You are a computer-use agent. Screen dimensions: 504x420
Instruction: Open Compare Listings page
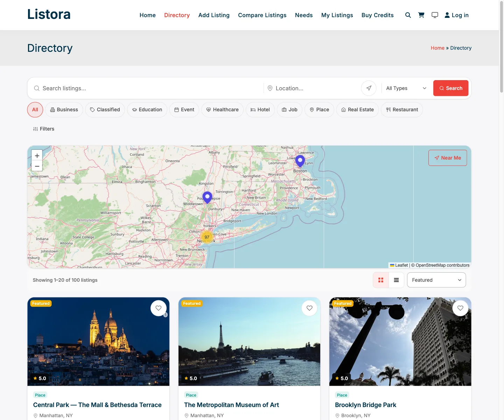262,15
